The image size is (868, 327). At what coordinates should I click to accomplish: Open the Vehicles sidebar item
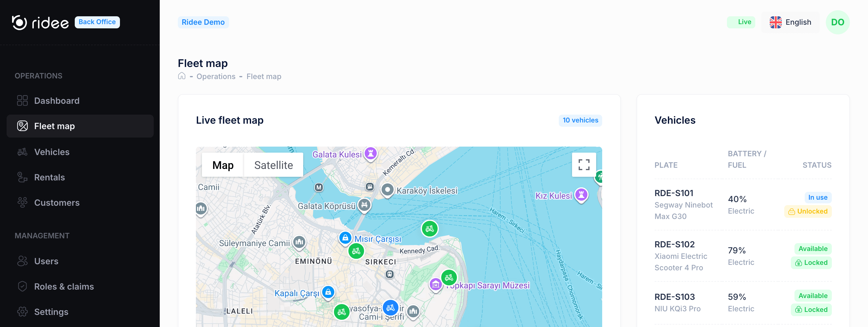80,152
